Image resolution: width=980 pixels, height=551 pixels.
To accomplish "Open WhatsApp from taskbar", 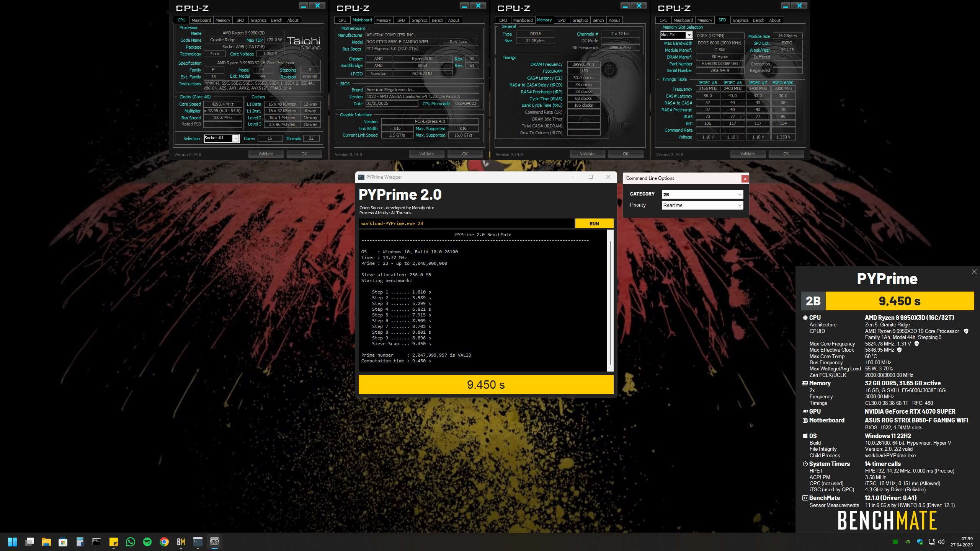I will [x=131, y=542].
